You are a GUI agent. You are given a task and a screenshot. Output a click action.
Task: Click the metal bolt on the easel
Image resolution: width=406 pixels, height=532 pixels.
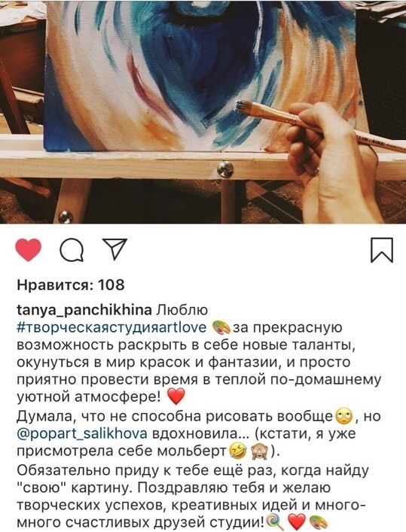[x=225, y=169]
